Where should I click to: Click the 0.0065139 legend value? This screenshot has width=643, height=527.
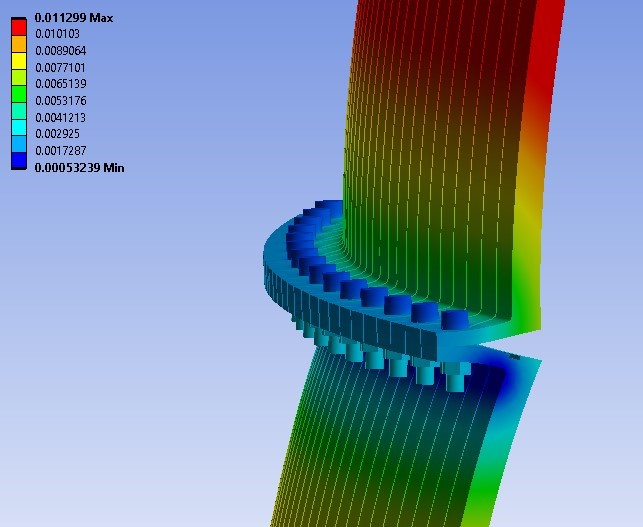[x=61, y=84]
